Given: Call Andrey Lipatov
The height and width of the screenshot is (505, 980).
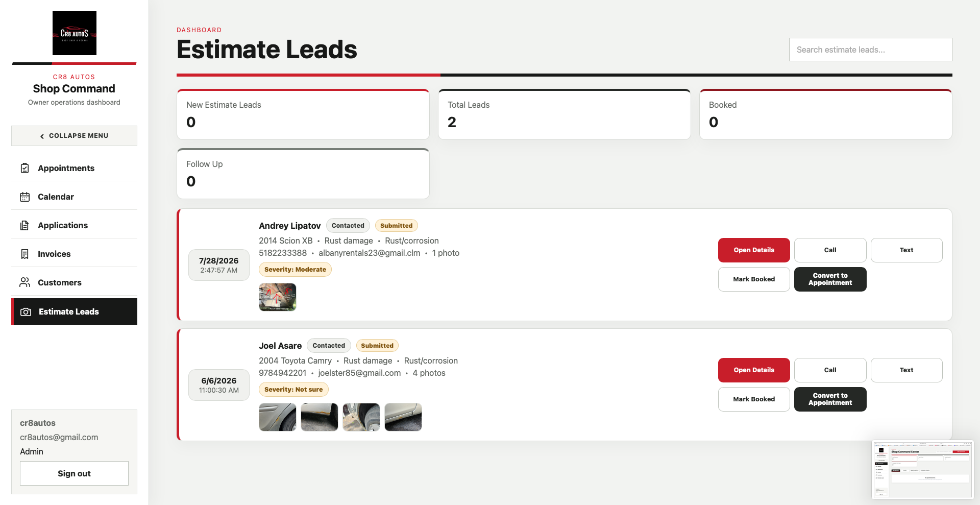Looking at the screenshot, I should click(830, 250).
